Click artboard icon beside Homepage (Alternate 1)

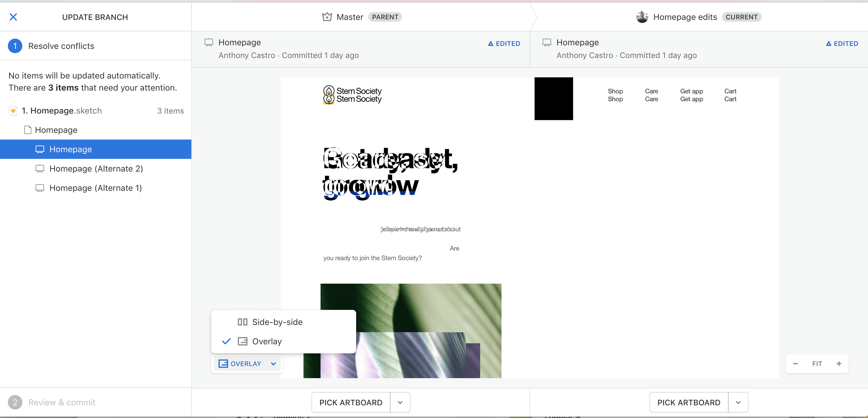(x=40, y=188)
